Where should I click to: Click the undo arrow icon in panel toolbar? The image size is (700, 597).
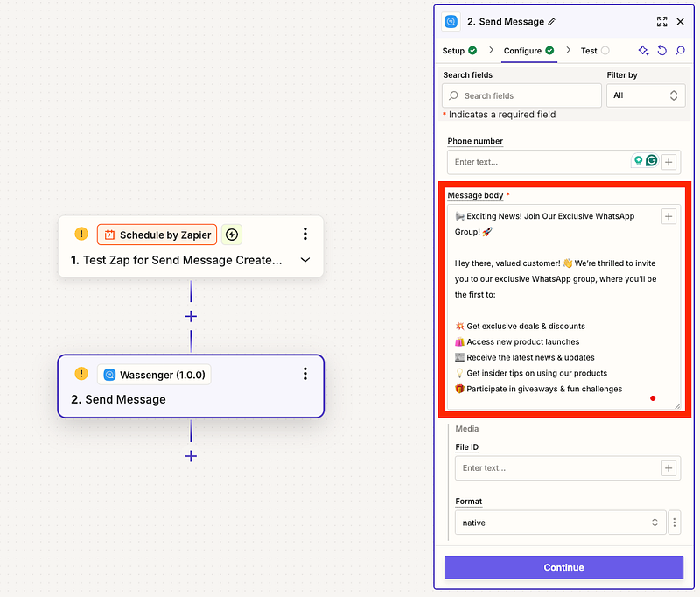click(x=662, y=51)
